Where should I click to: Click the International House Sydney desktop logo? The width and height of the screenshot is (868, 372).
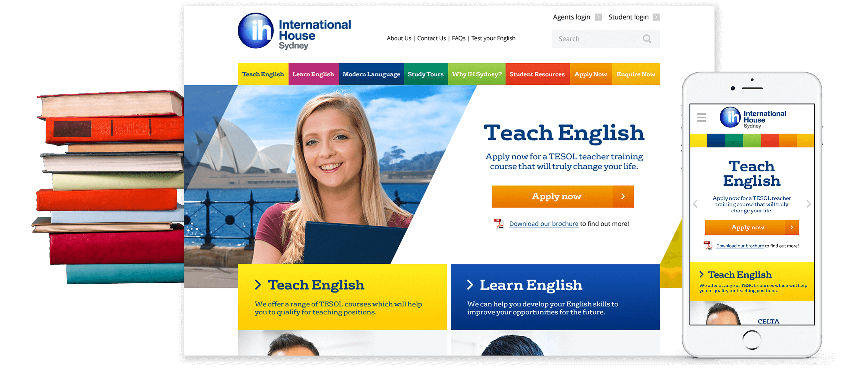click(x=294, y=31)
